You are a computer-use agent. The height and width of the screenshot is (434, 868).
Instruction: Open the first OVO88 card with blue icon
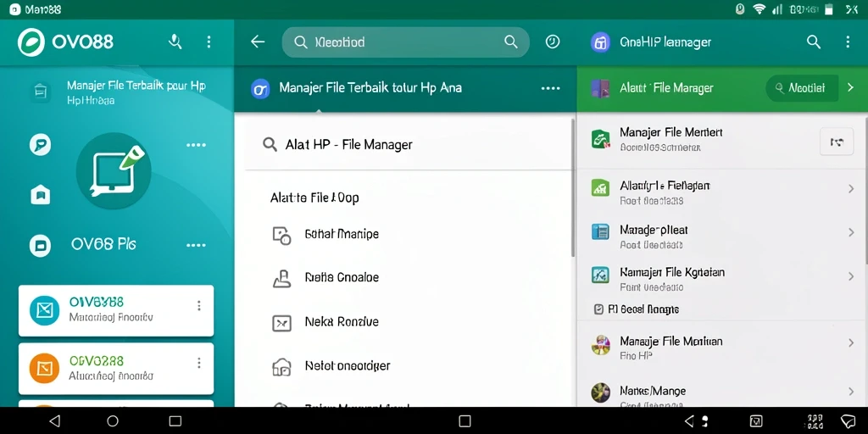116,310
